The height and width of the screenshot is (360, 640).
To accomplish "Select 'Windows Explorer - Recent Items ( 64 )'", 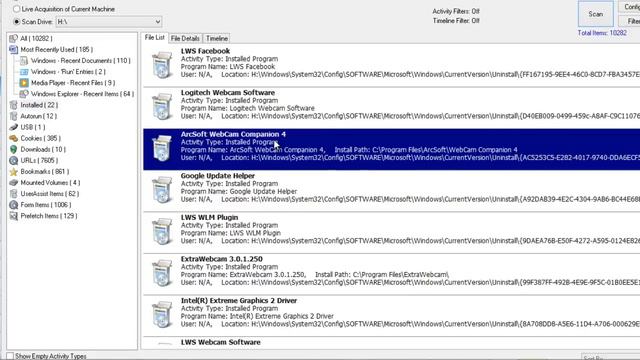I will (x=82, y=94).
